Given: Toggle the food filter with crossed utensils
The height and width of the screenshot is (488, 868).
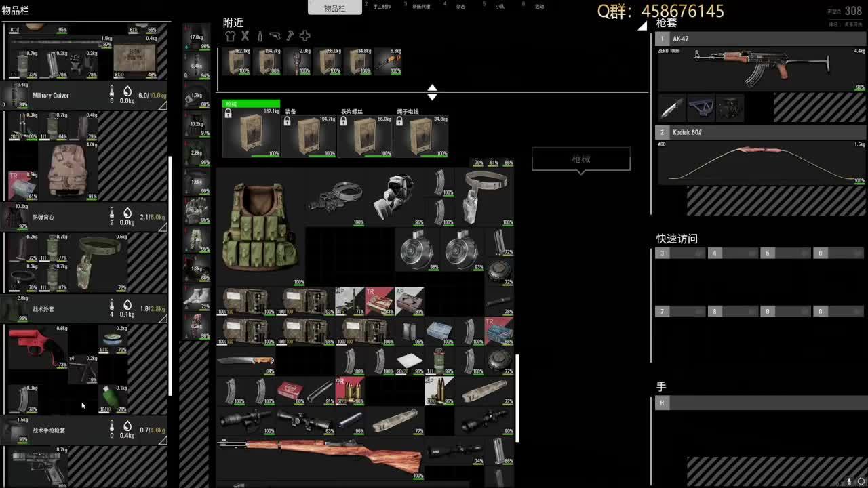Looking at the screenshot, I should pos(245,36).
